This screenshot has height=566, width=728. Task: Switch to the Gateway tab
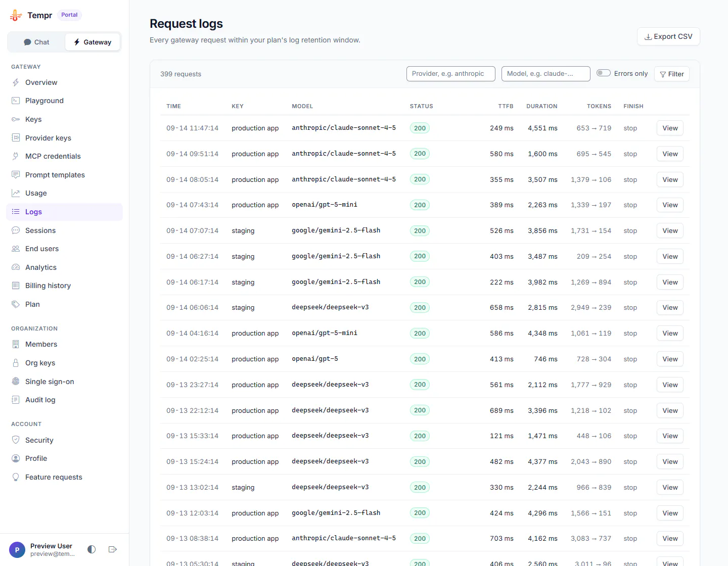pos(93,42)
